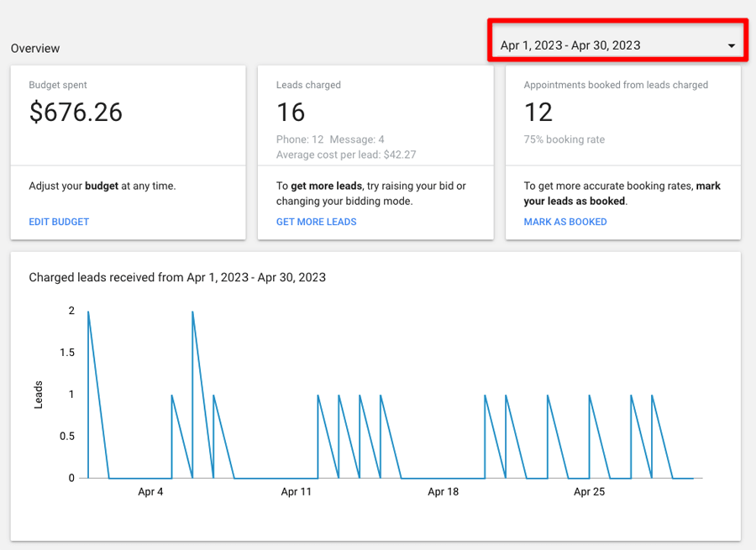The image size is (756, 550).
Task: Click the Apr 25 axis label
Action: 589,492
